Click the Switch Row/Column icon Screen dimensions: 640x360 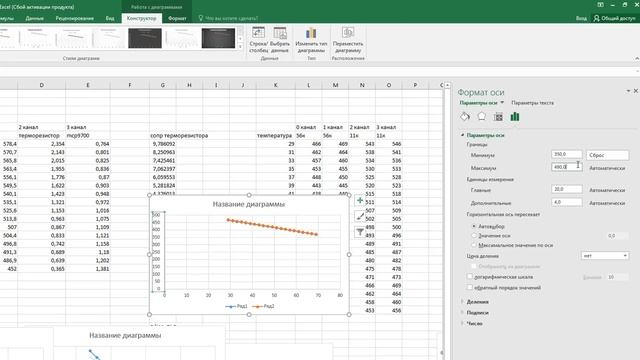[x=258, y=33]
